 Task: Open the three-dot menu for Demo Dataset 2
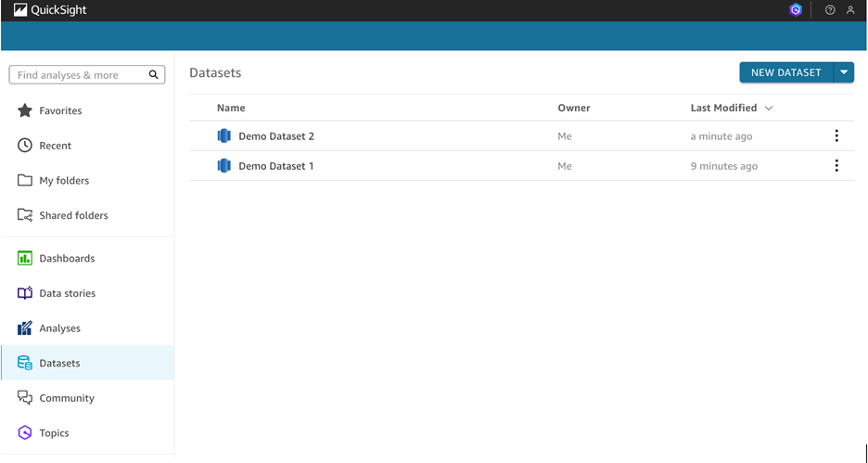pos(836,135)
